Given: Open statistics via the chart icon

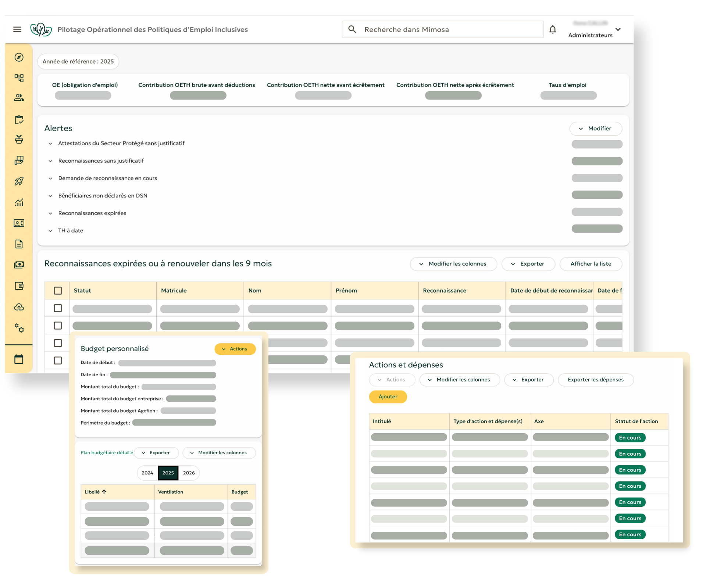Looking at the screenshot, I should (19, 202).
